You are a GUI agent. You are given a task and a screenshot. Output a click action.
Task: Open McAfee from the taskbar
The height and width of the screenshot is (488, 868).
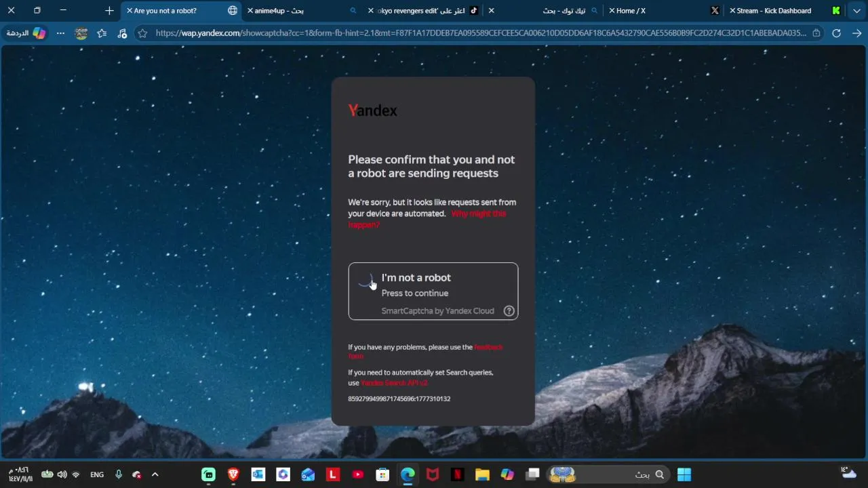tap(433, 474)
